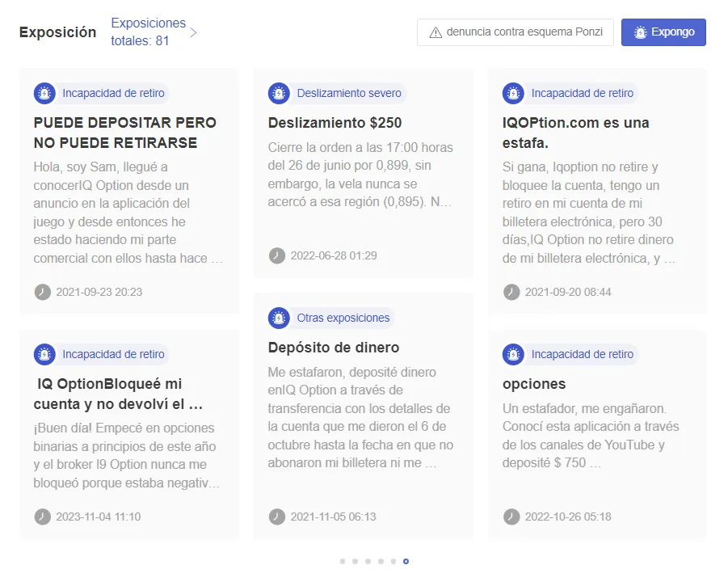Open denuncia contra esquema Ponzi button
The width and height of the screenshot is (728, 582).
point(515,32)
